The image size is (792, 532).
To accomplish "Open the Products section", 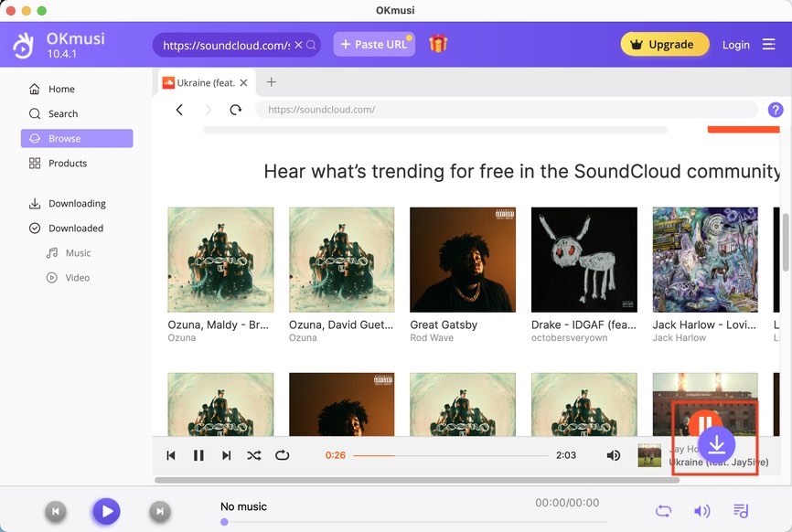I will pos(68,163).
